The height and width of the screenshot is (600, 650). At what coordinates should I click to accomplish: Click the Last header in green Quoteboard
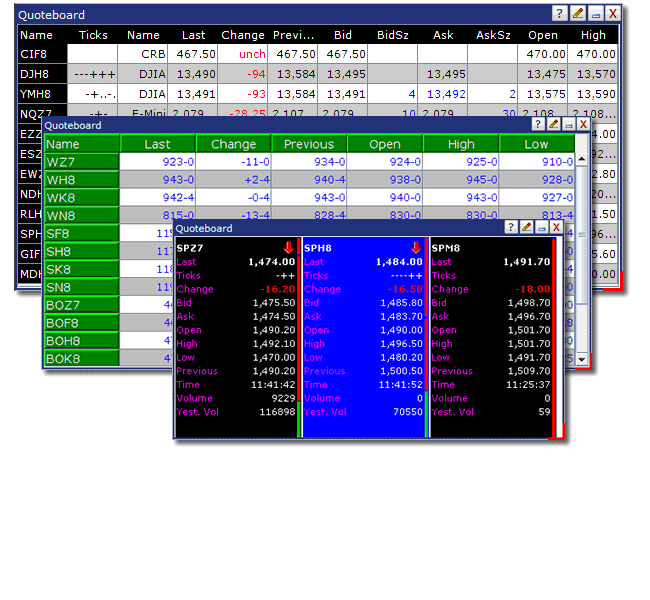pos(157,144)
